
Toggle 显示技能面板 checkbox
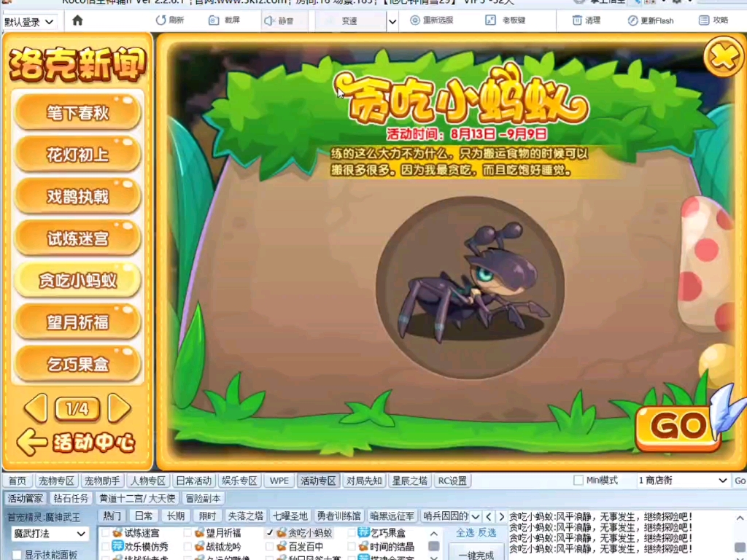18,555
